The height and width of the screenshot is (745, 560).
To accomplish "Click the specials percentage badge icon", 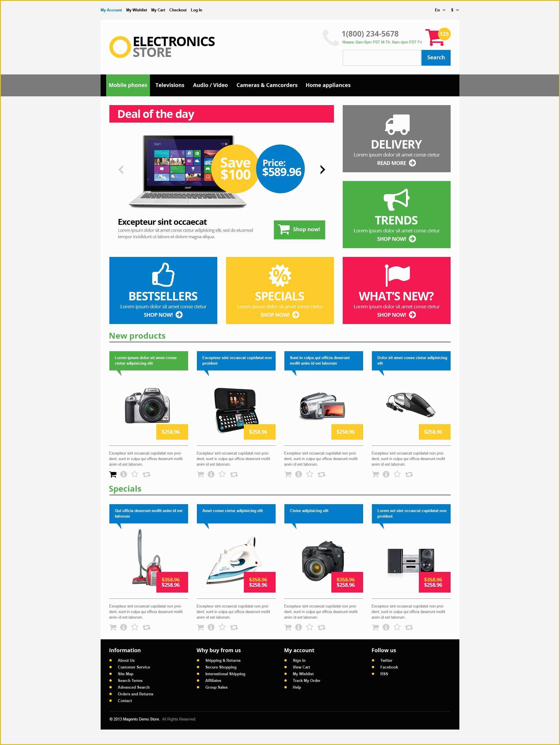I will coord(280,277).
